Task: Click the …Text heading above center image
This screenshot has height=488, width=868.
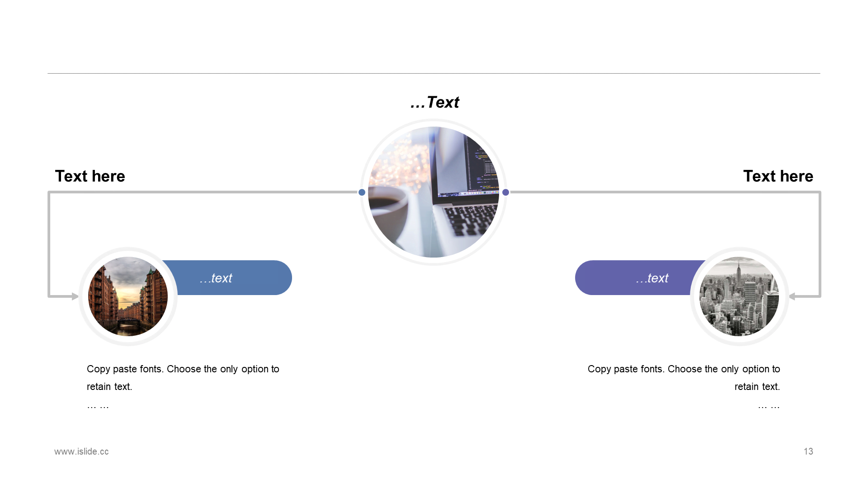Action: click(434, 103)
